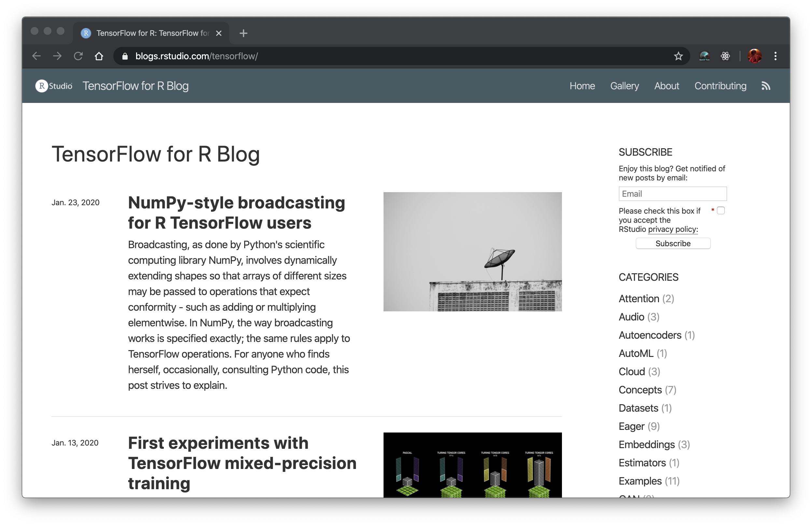Screen dimensions: 812x525
Task: Open Contributing in the navbar
Action: point(720,86)
